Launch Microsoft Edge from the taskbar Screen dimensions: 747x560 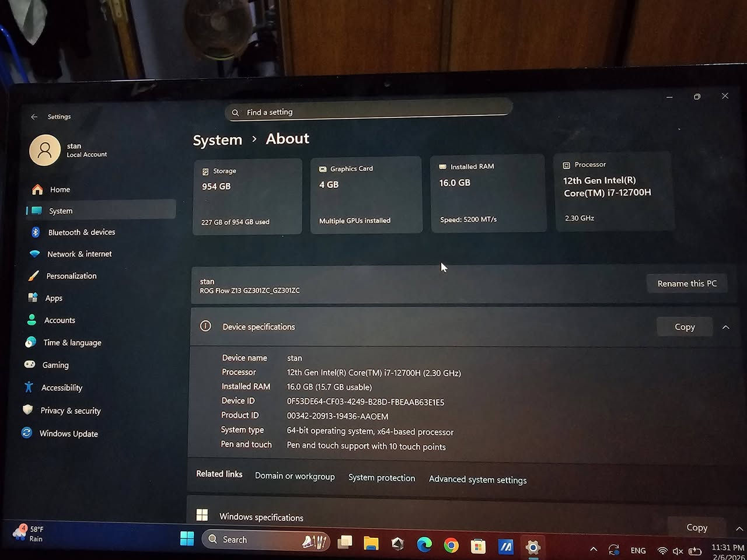(424, 544)
